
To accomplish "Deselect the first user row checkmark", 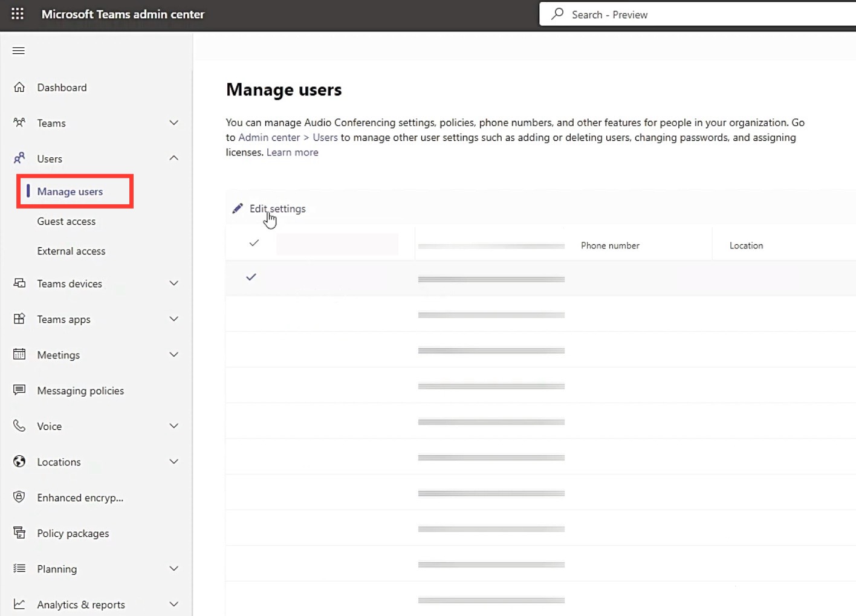I will pos(251,277).
